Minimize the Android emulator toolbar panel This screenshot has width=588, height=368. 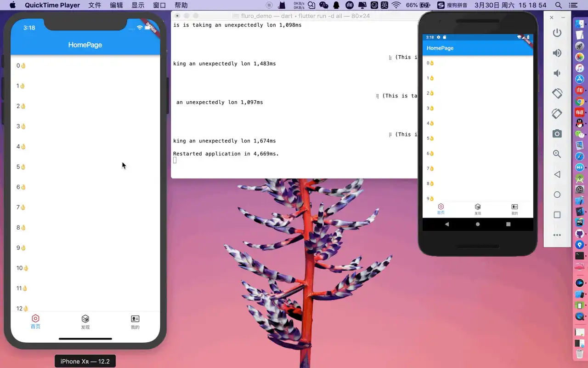click(x=563, y=17)
